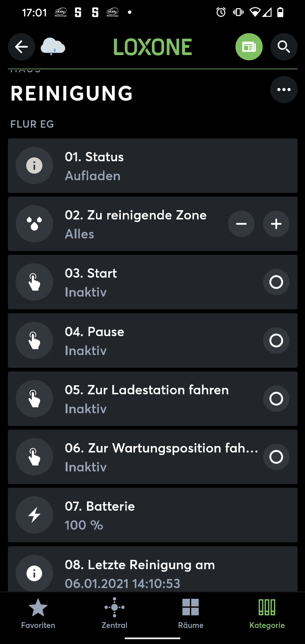This screenshot has height=644, width=305.
Task: Toggle the Start push button circle
Action: [276, 282]
